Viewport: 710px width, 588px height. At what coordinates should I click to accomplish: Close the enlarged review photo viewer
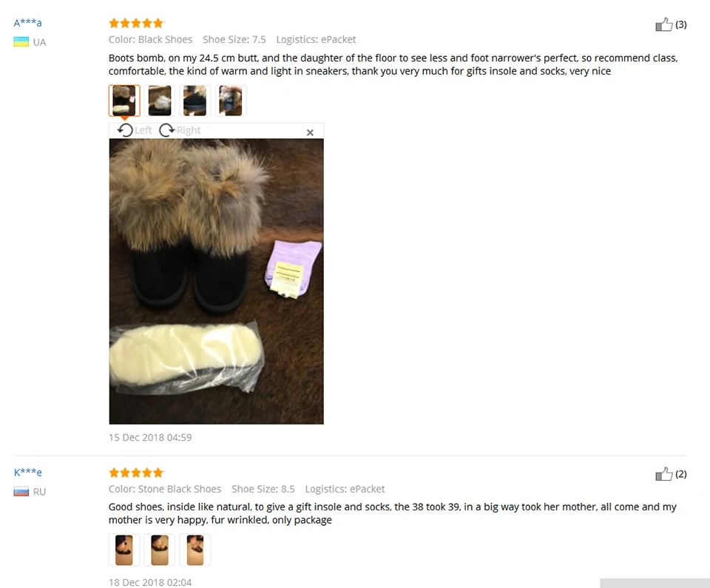pos(310,132)
